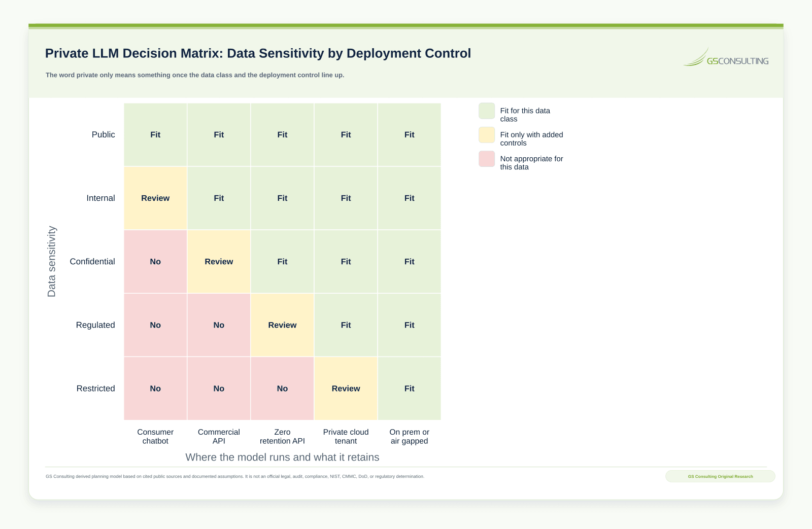Click the Public row label

103,134
